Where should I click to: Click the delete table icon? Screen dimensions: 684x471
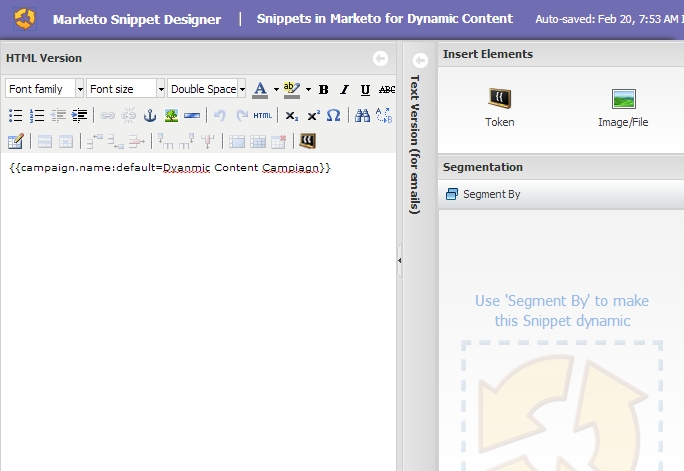pyautogui.click(x=279, y=142)
